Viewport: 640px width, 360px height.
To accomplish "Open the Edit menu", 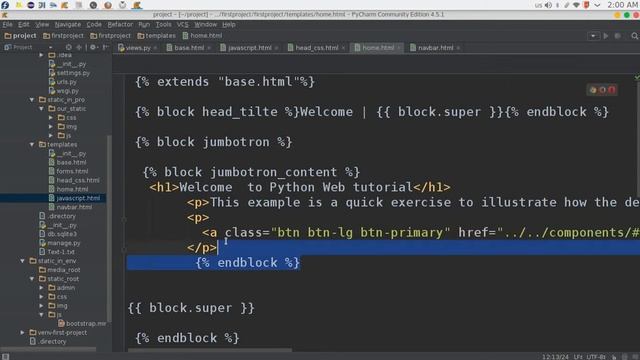I will point(24,24).
